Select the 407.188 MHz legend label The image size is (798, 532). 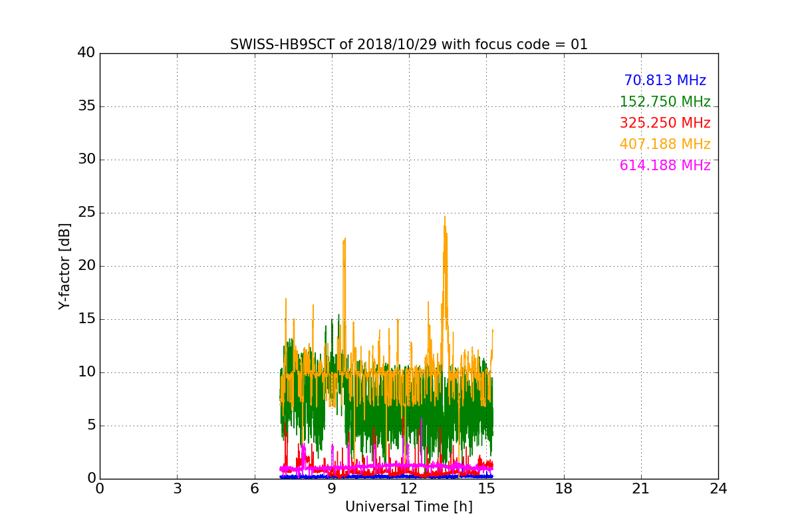665,144
